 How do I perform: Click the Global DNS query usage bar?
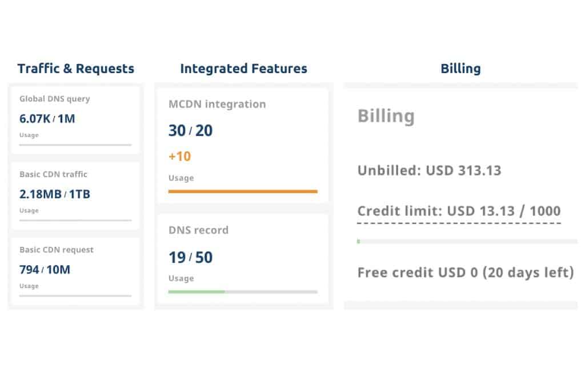[75, 145]
